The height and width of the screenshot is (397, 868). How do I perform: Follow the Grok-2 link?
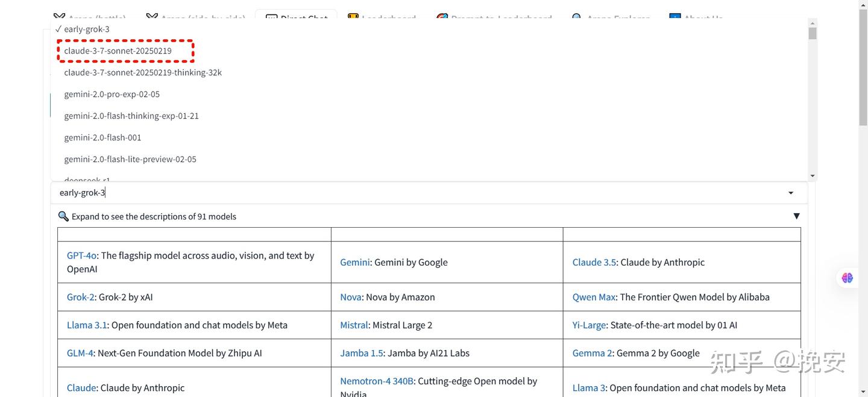click(80, 297)
